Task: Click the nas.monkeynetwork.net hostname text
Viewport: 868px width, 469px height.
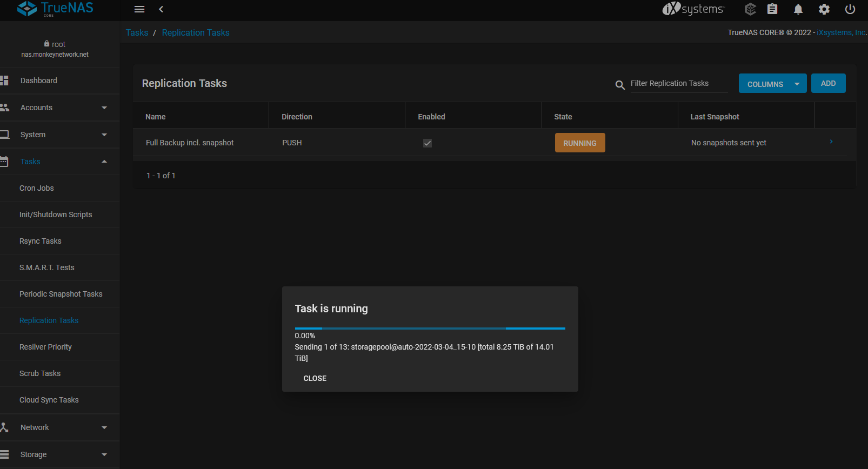Action: [55, 55]
